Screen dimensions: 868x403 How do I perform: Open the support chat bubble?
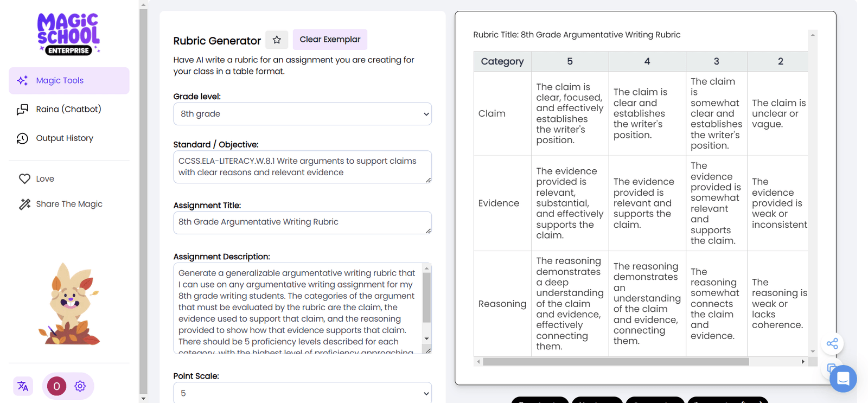(843, 379)
